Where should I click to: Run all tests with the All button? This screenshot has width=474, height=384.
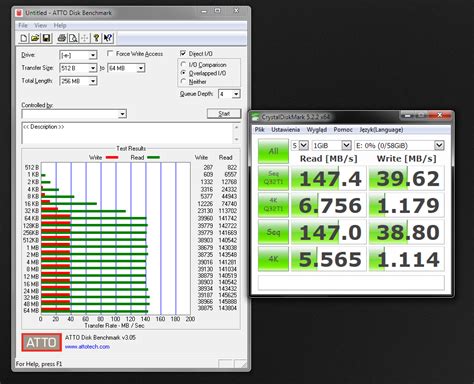273,151
